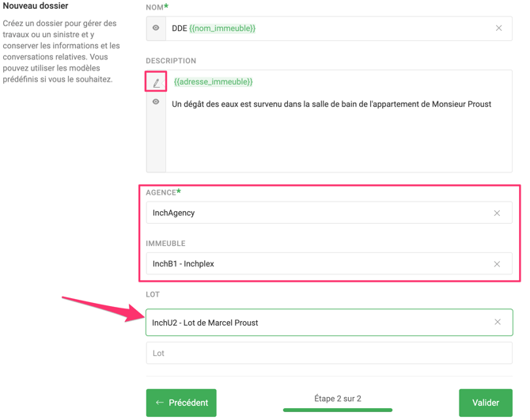The image size is (530, 420).
Task: Click the description sentence about Monsieur Proust
Action: point(331,104)
